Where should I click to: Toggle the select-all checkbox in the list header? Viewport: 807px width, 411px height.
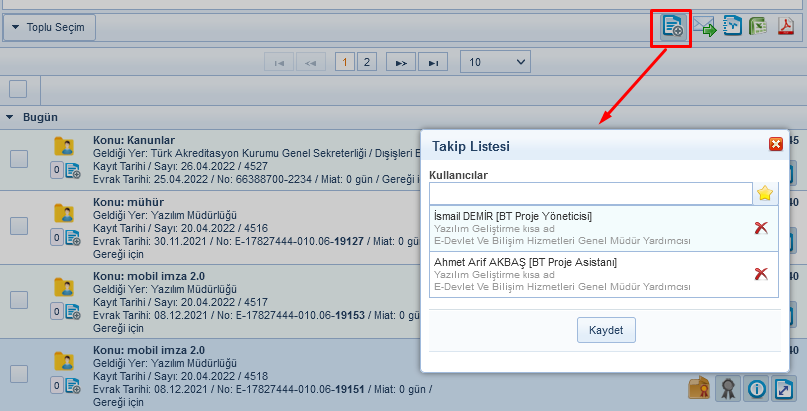[x=18, y=88]
